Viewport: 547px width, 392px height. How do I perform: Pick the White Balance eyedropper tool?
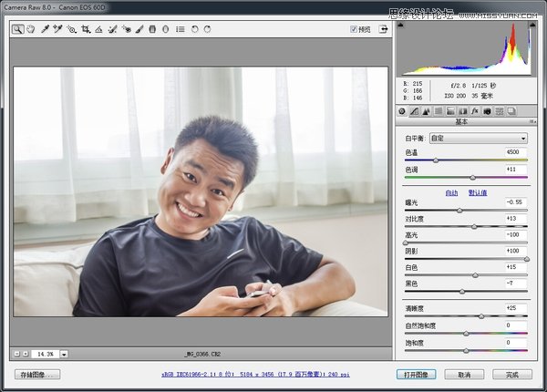point(43,29)
